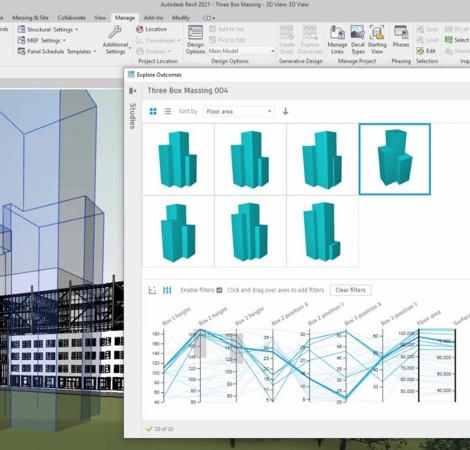Toggle Enable filters checkbox

(219, 290)
